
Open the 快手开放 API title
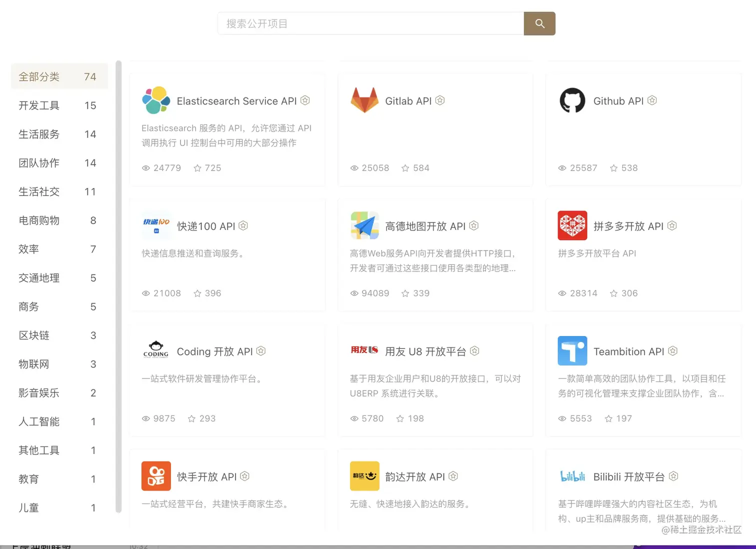pos(206,477)
